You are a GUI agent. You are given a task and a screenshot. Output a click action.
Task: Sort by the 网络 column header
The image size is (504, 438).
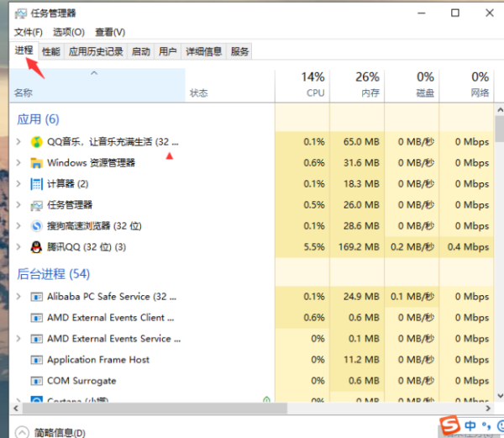pyautogui.click(x=466, y=86)
